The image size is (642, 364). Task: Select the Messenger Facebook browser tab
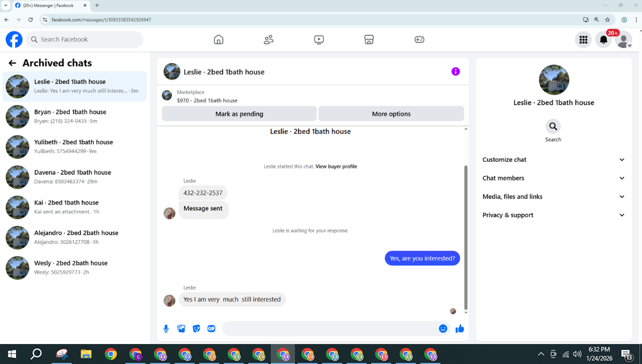click(50, 5)
